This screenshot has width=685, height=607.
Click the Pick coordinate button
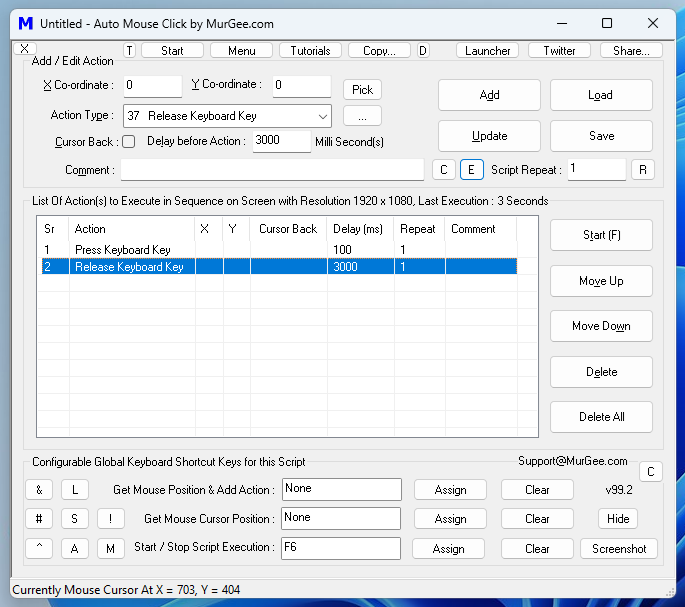[362, 90]
